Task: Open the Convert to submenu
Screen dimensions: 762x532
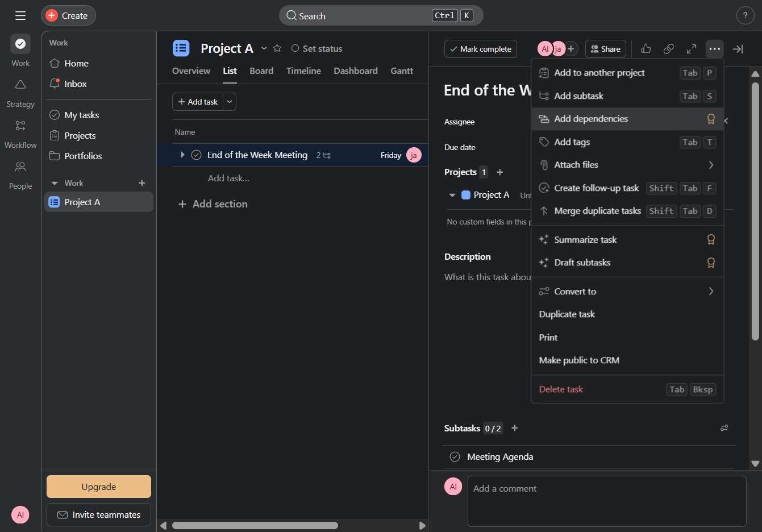Action: tap(627, 291)
